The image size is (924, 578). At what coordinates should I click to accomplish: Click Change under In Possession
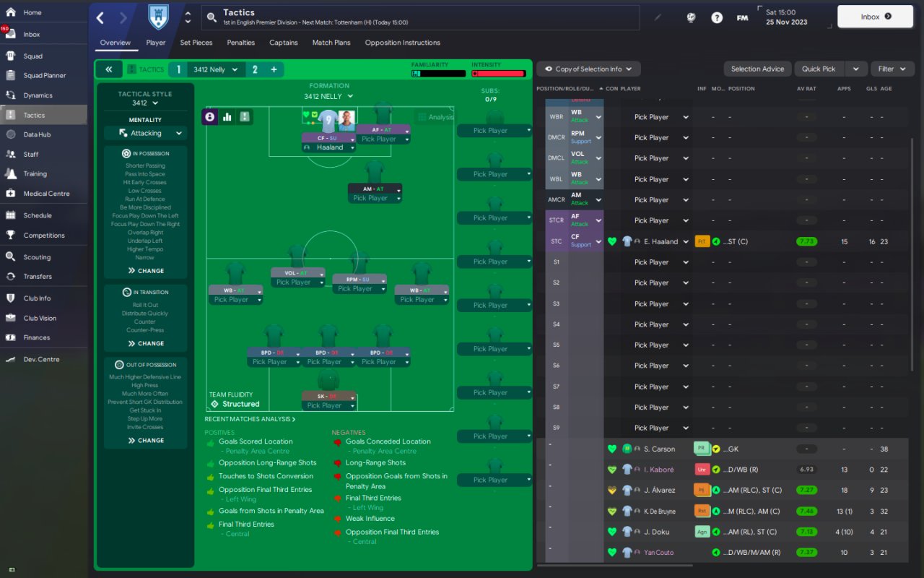[146, 271]
